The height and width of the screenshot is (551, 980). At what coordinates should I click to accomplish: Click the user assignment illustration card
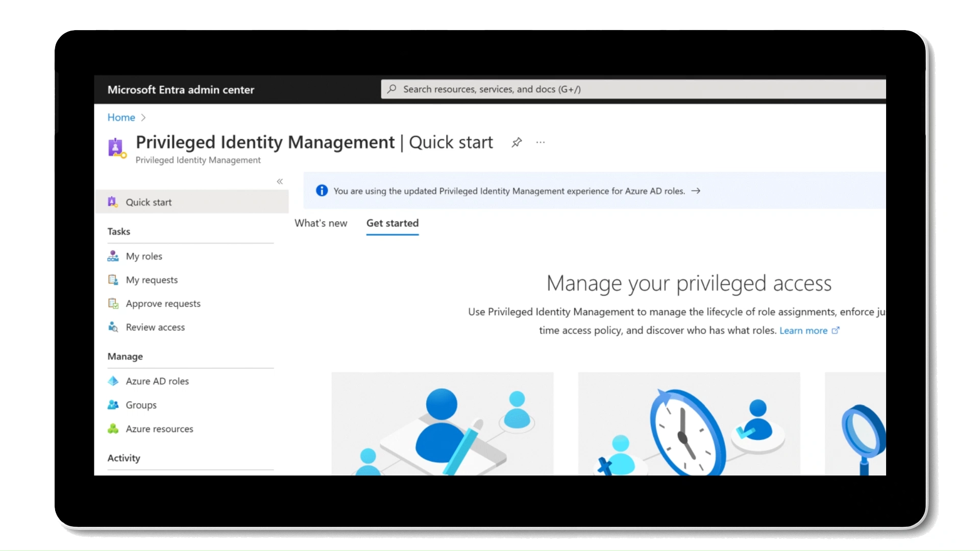[443, 423]
